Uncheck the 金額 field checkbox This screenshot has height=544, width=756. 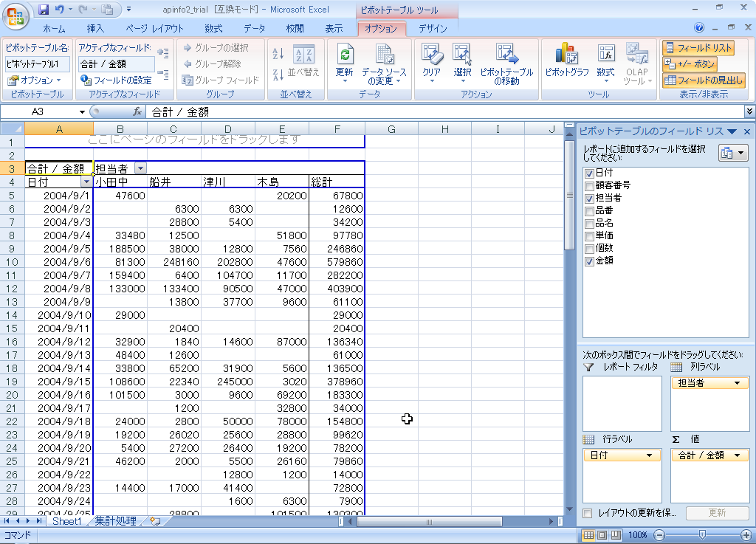coord(588,261)
